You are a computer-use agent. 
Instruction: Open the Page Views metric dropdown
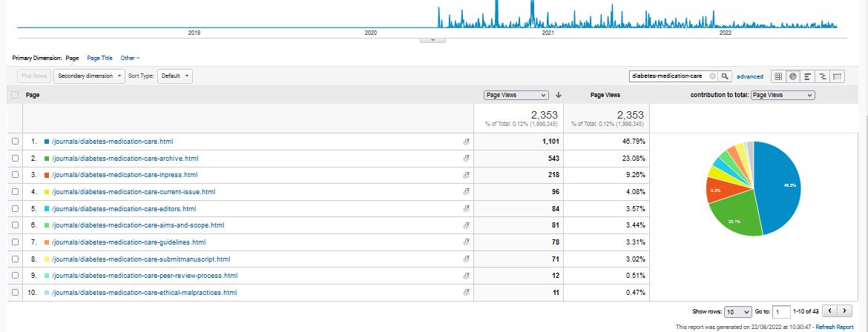tap(516, 95)
